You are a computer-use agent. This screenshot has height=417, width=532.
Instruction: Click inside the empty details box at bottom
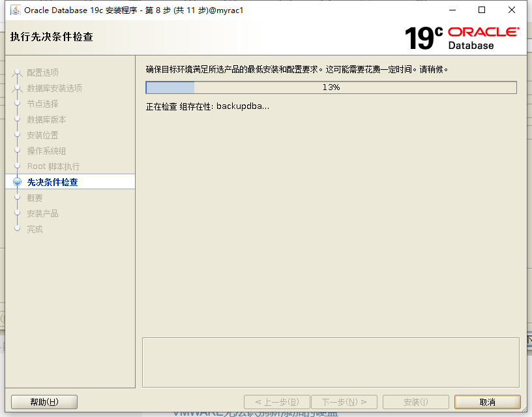pyautogui.click(x=331, y=362)
